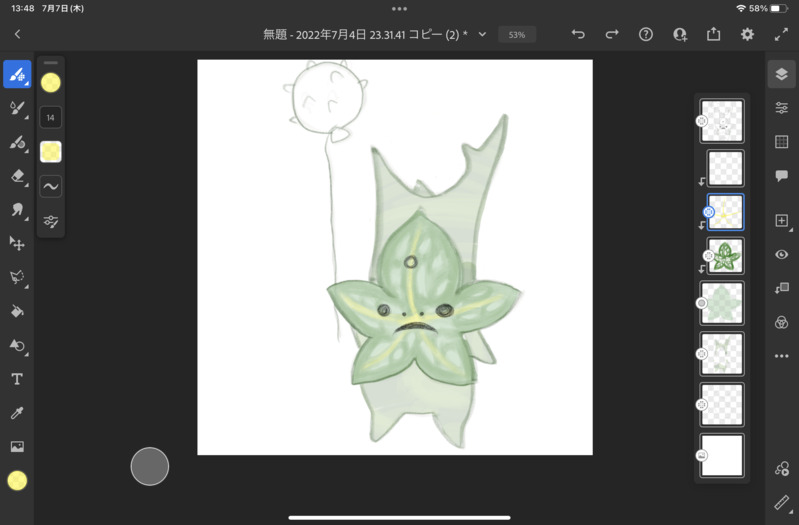Image resolution: width=799 pixels, height=525 pixels.
Task: Redo the last action
Action: pyautogui.click(x=612, y=34)
